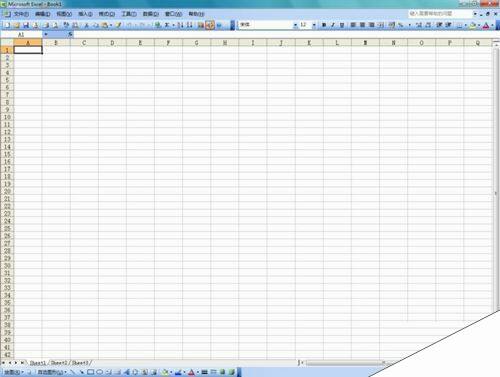Select the Line drawing tool
This screenshot has width=500, height=377.
click(72, 372)
